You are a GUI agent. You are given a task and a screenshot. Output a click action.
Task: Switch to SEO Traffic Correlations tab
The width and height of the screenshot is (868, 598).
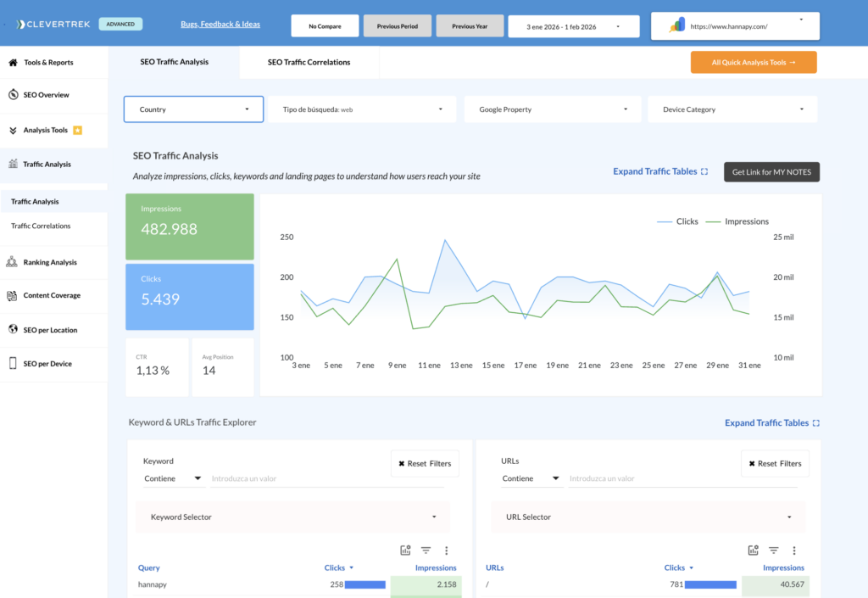coord(309,62)
